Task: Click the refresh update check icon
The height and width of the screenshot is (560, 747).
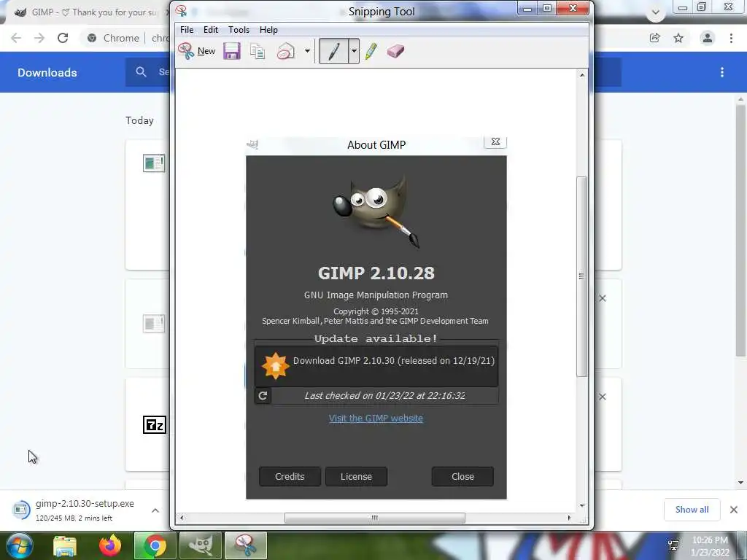Action: 263,396
